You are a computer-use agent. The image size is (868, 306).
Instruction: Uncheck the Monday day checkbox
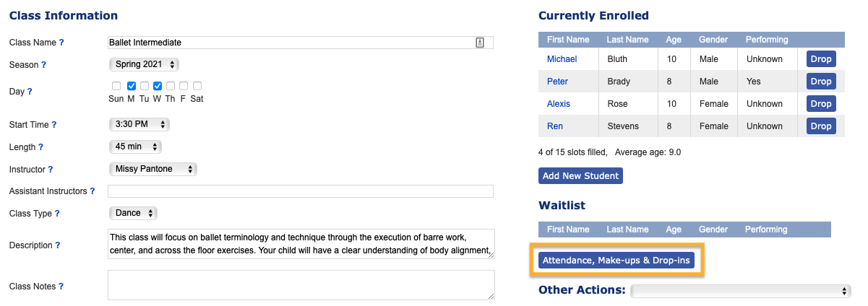coord(131,87)
